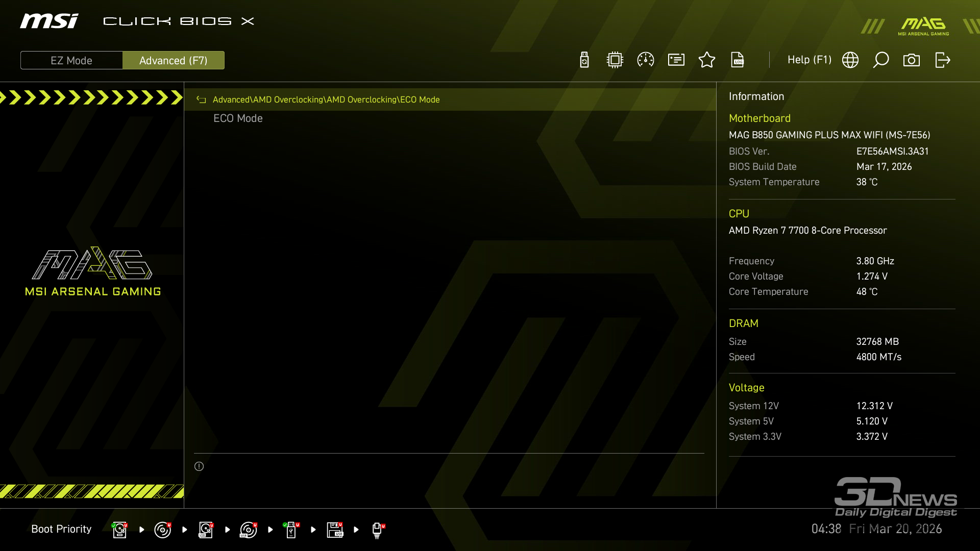Viewport: 980px width, 551px height.
Task: Open Favorites via the star icon
Action: [707, 60]
